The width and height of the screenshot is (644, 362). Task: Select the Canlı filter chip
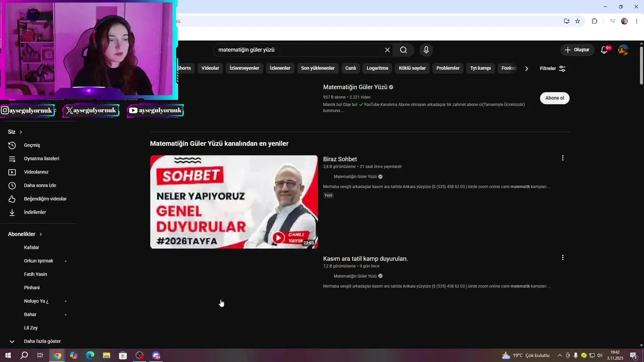click(351, 68)
